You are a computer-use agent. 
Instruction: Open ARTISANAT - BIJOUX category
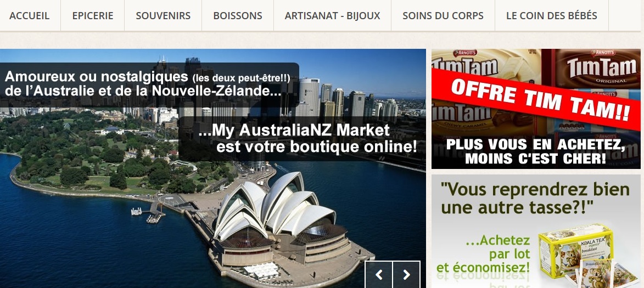(332, 15)
